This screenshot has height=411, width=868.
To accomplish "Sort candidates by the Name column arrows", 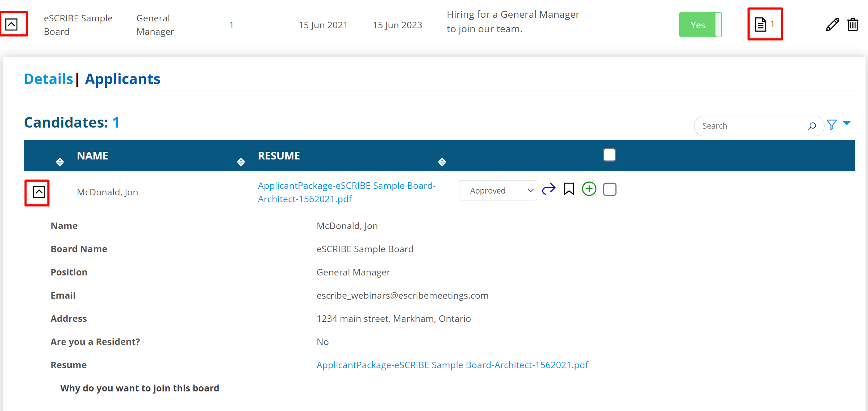I will point(241,162).
